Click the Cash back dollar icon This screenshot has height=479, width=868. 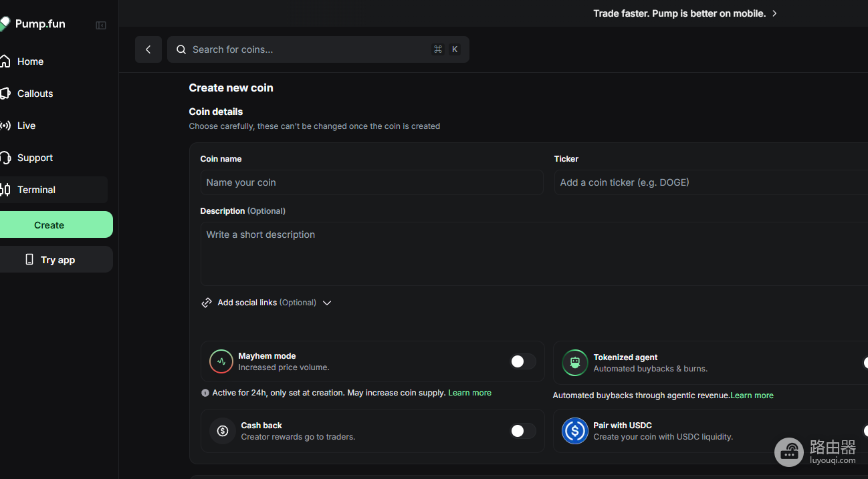coord(223,431)
